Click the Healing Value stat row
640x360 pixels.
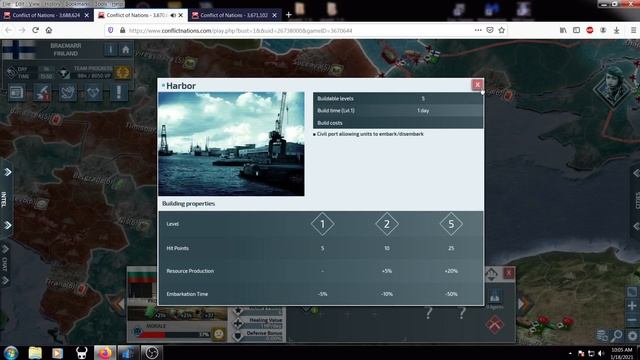pos(258,323)
